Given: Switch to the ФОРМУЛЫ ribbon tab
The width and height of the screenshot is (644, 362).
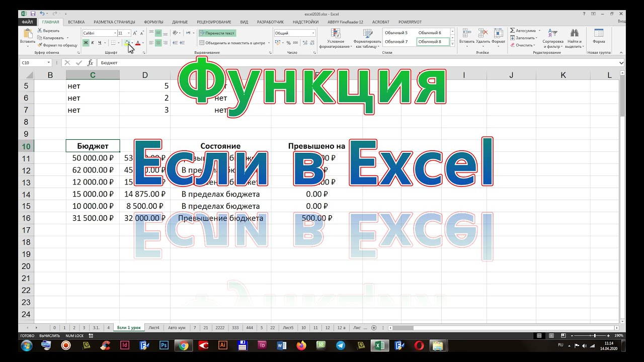Looking at the screenshot, I should pos(153,22).
